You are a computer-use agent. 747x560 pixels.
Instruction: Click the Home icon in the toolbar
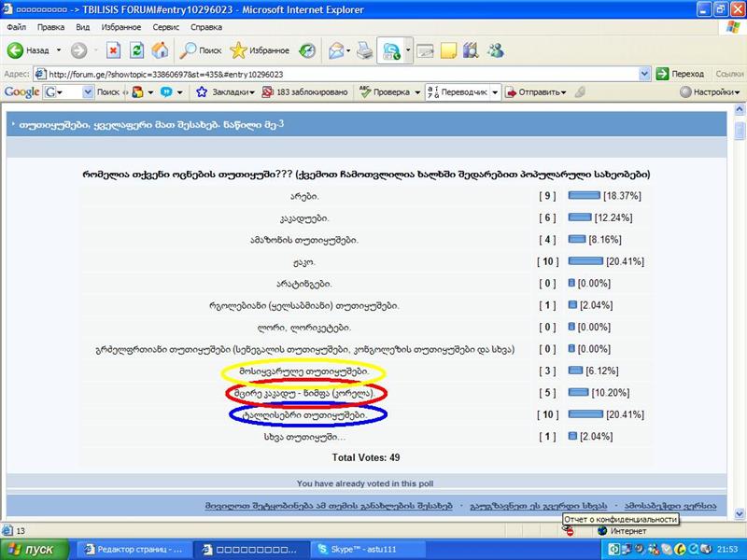[160, 51]
